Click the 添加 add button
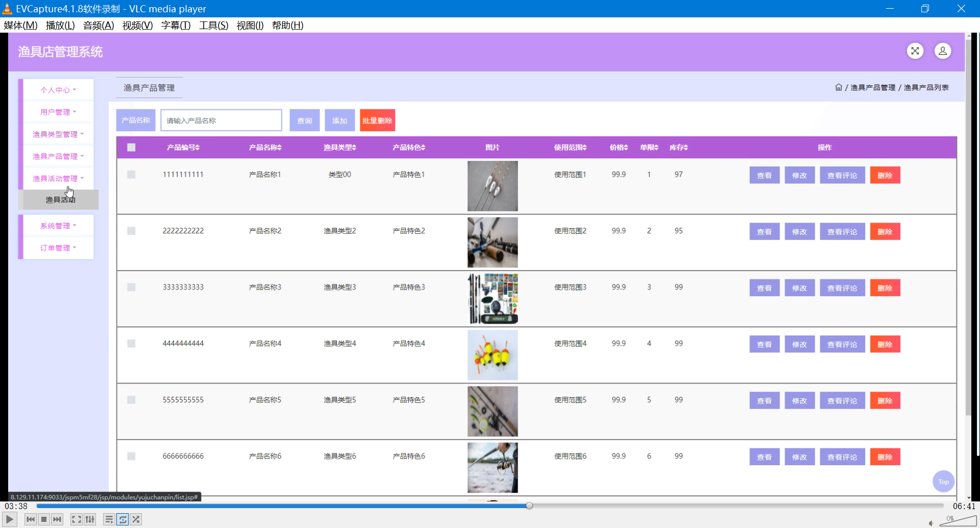 [x=340, y=121]
